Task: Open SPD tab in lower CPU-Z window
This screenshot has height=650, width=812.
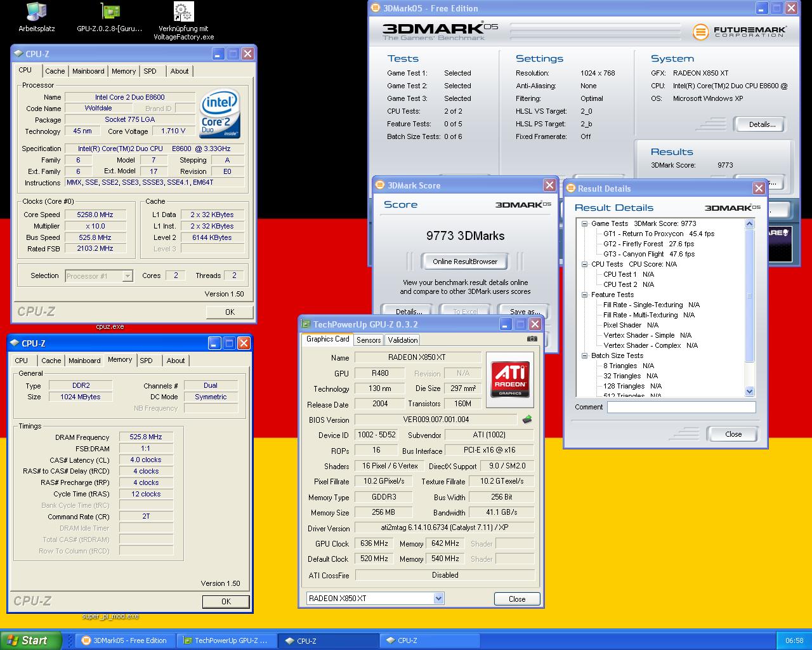Action: point(147,361)
